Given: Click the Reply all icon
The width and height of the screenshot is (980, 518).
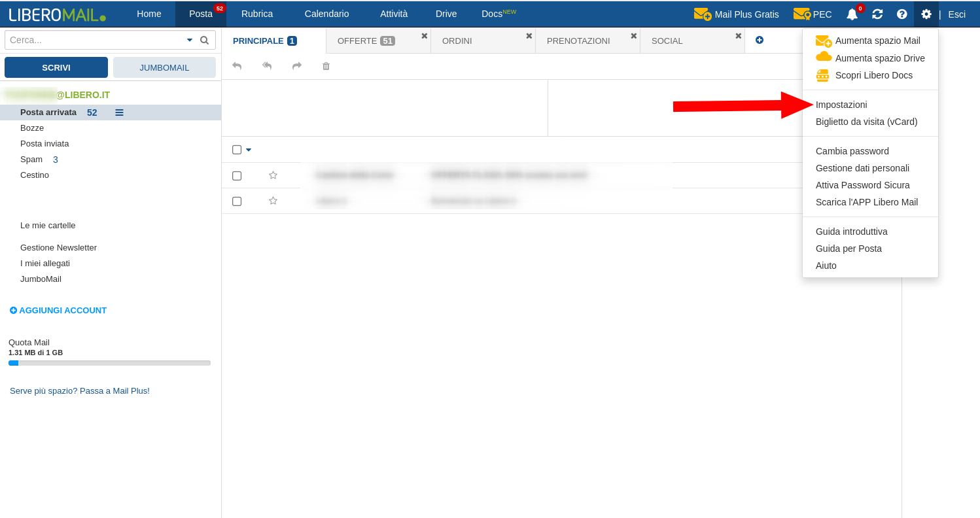Looking at the screenshot, I should 267,66.
